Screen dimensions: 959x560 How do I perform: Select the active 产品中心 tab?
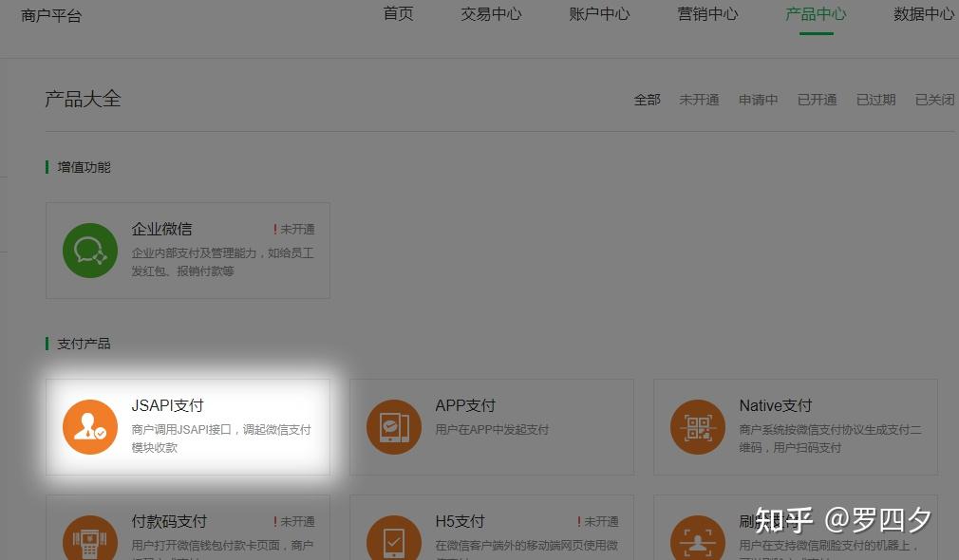(816, 14)
